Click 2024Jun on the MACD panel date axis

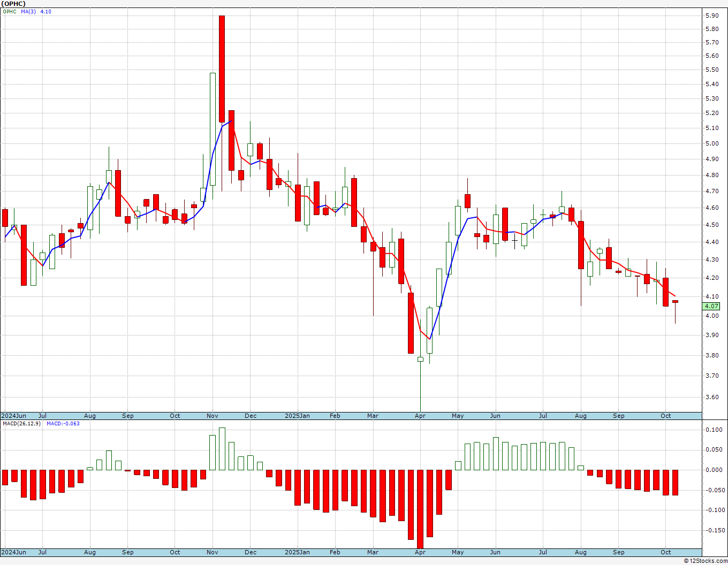coord(13,552)
